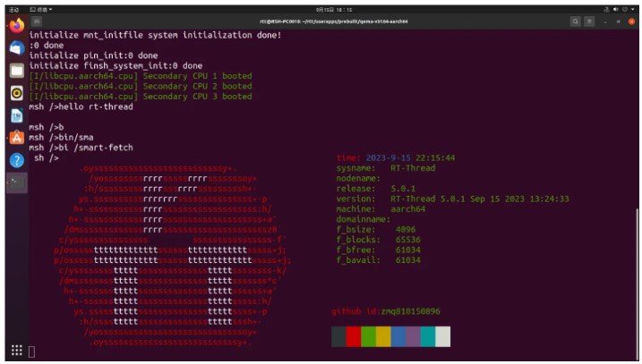This screenshot has height=364, width=642.
Task: Click the red color block
Action: 354,336
